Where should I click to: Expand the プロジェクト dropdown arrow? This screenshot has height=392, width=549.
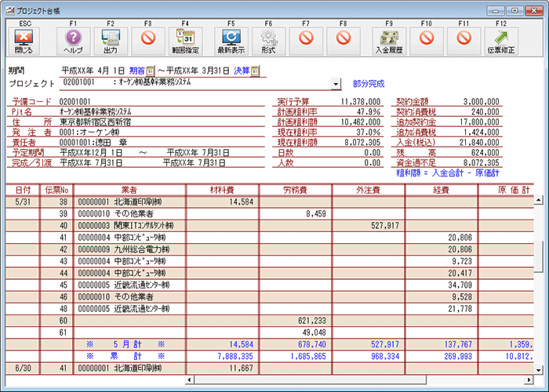[336, 84]
